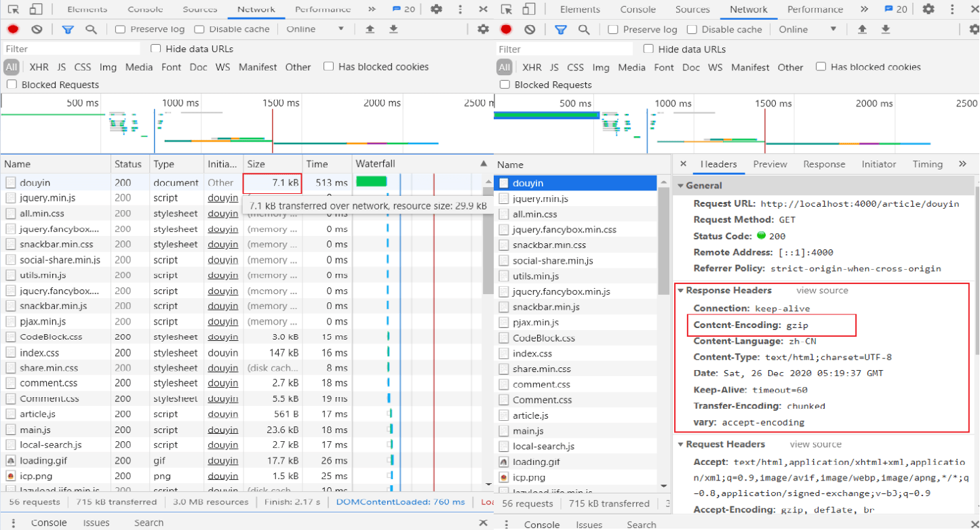The image size is (980, 530).
Task: Stop recording network log in left panel
Action: (x=13, y=29)
